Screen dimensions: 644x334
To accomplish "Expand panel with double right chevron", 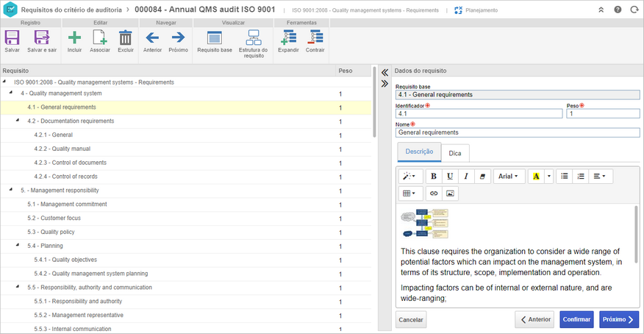I will [x=384, y=84].
